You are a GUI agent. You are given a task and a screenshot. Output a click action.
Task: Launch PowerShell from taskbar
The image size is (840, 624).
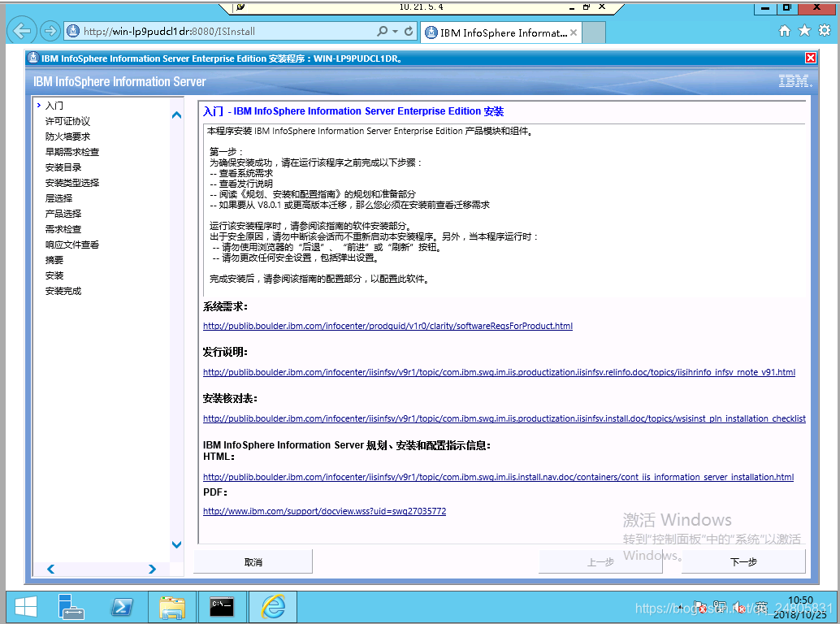122,607
